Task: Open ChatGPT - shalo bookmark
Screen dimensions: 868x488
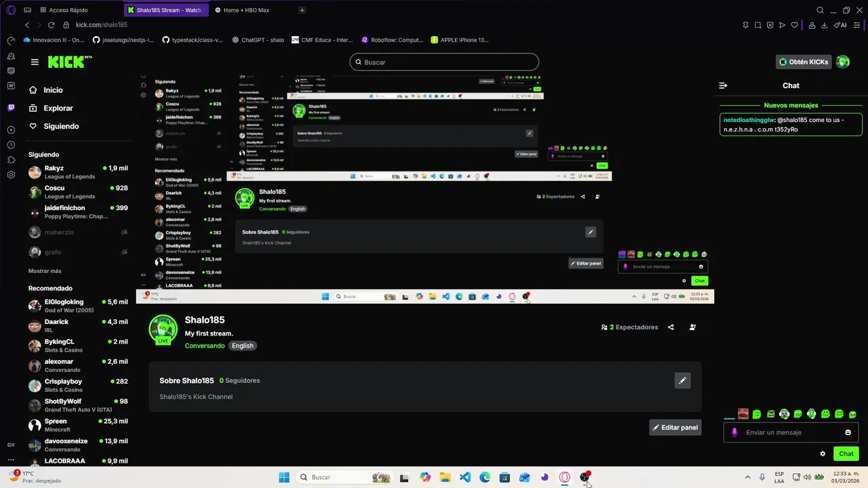Action: 258,40
